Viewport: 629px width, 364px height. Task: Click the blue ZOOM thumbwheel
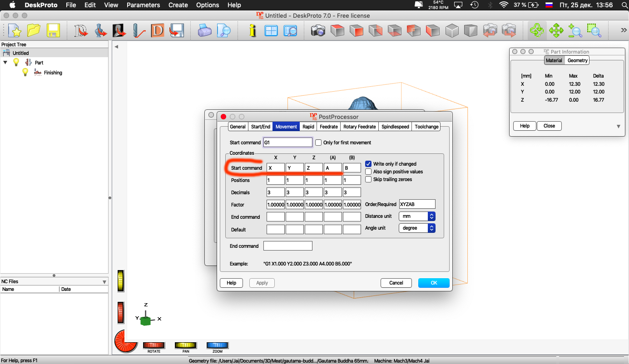click(x=218, y=345)
